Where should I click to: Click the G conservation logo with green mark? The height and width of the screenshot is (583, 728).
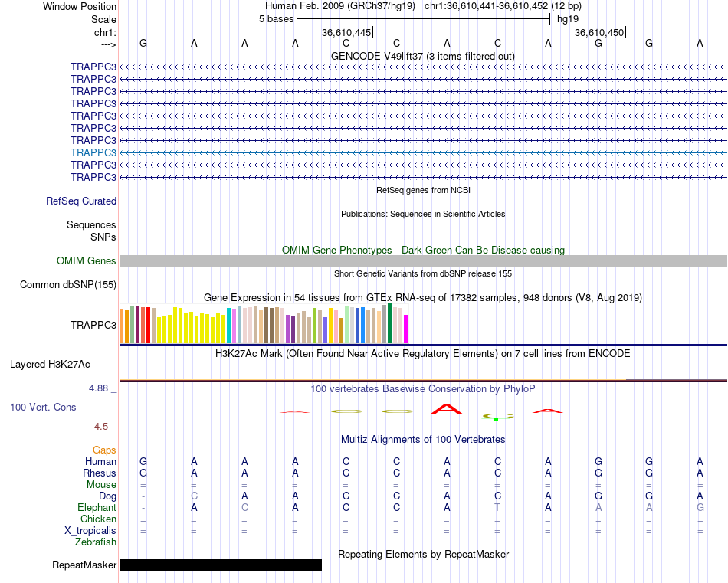click(497, 416)
